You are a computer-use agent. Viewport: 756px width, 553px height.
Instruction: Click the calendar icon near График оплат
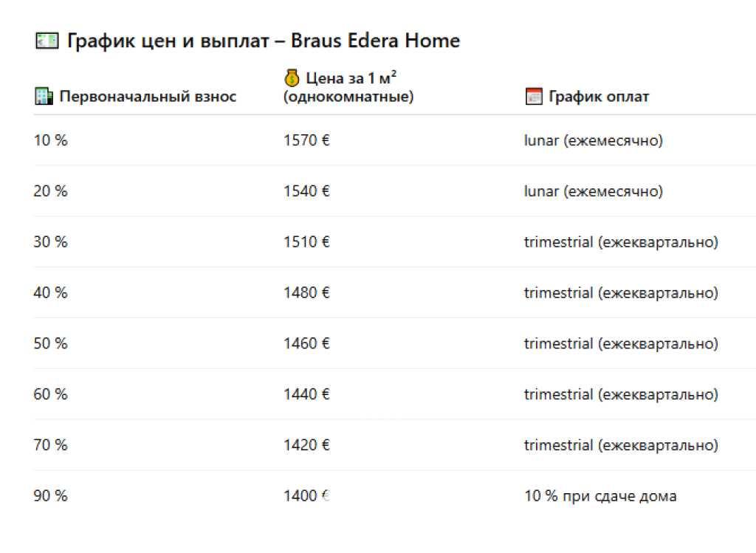533,97
